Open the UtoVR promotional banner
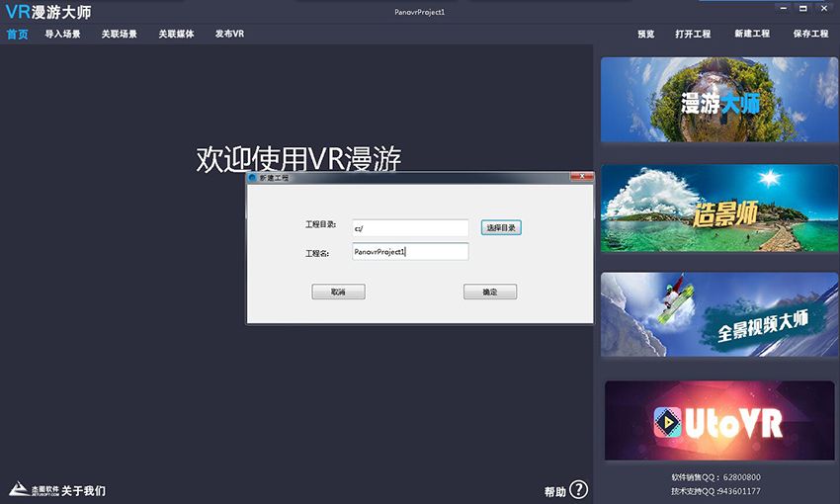Image resolution: width=840 pixels, height=504 pixels. (x=718, y=422)
